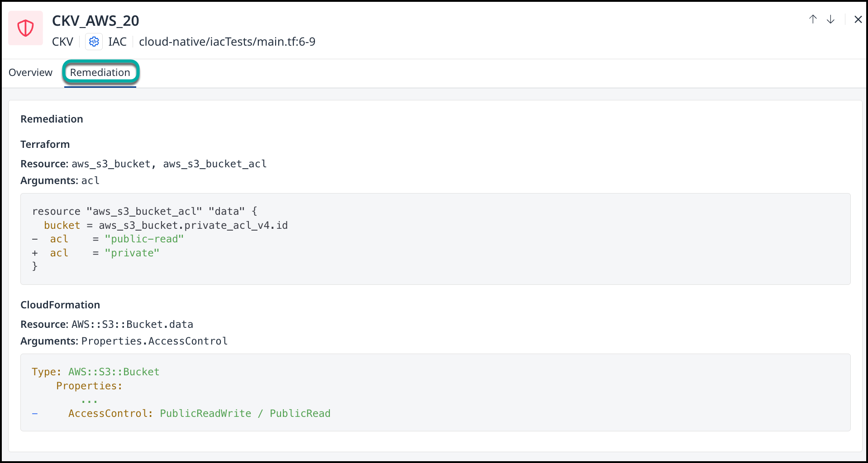Click the resource aws_s3_bucket_acl code line

coord(144,211)
